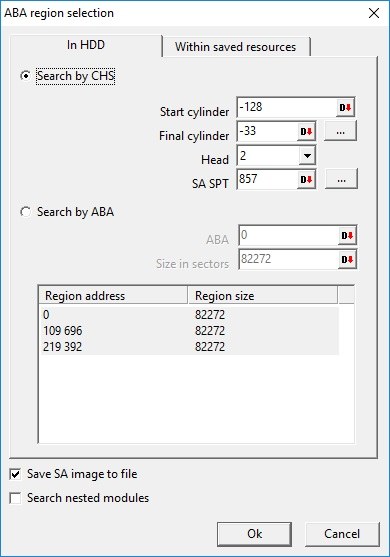Click decimal toggle icon in Start cylinder field
390x557 pixels.
(345, 107)
